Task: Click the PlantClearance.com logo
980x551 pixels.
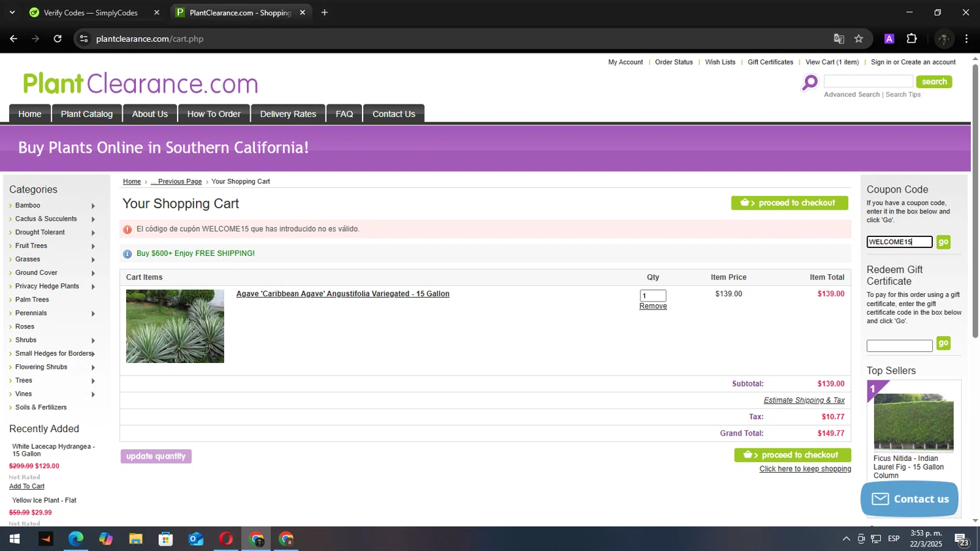Action: point(140,84)
